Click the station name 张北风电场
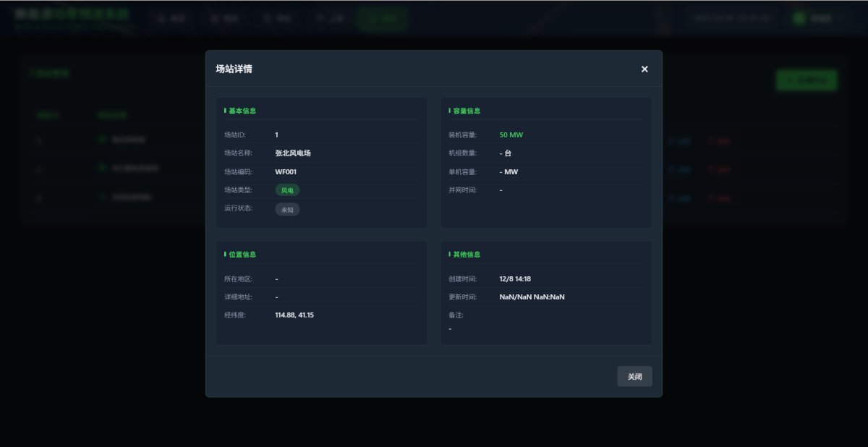The height and width of the screenshot is (447, 868). [293, 153]
